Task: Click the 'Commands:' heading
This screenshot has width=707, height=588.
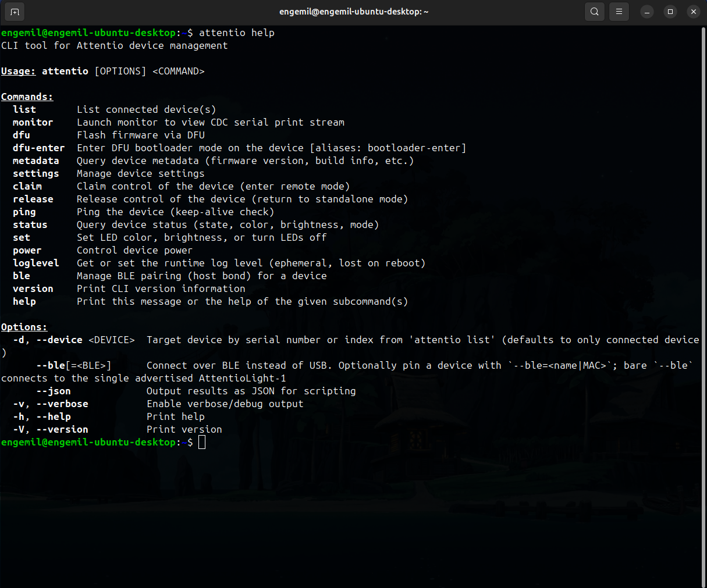Action: coord(27,97)
